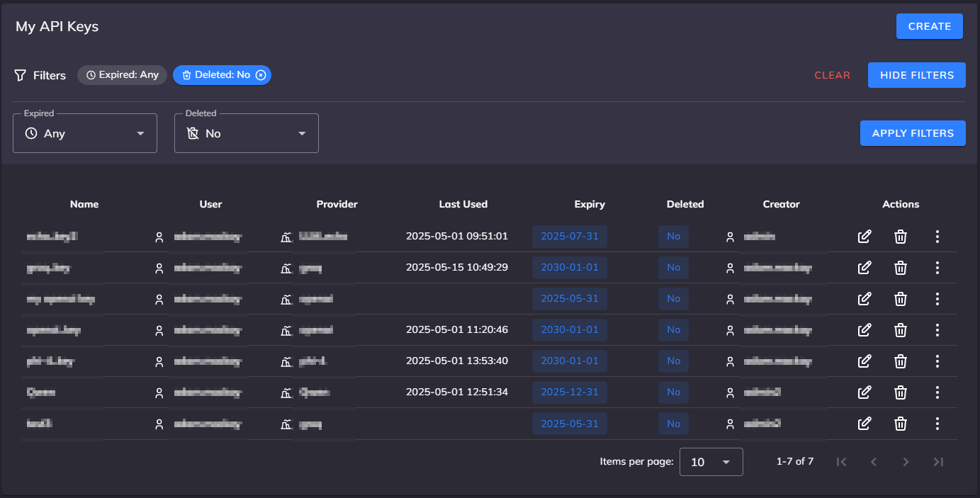Click the 1-7 of 7 page count

tap(795, 462)
